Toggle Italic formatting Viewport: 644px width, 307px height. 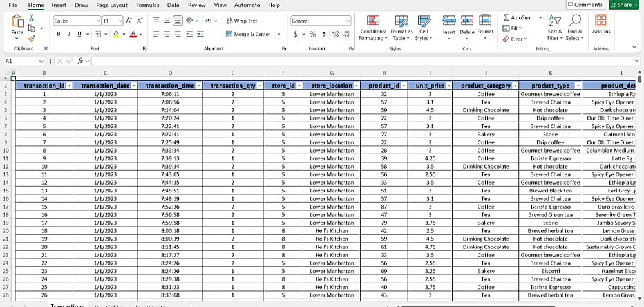[x=69, y=34]
